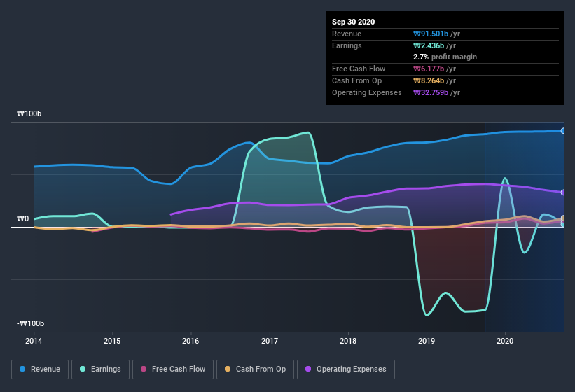Click the 2020 x-axis label
Screen dimensions: 575x392
[505, 342]
